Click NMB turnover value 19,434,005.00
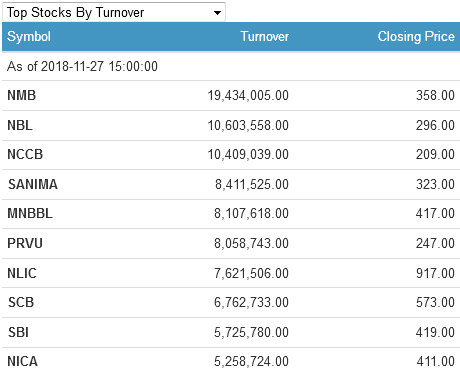460x372 pixels. pos(248,95)
